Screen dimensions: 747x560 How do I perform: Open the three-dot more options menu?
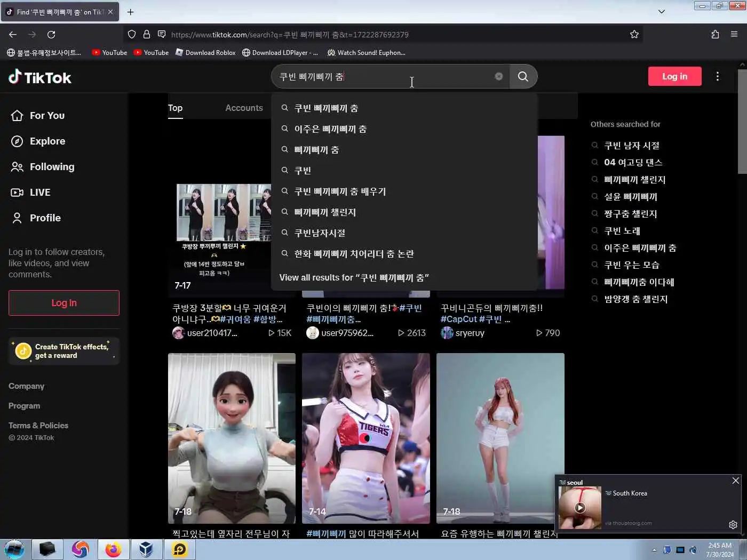718,76
